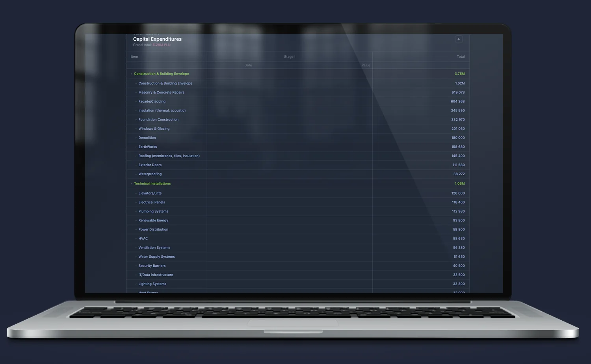The image size is (591, 364).
Task: Select the Roofing (membranes, tiles, insulation) row
Action: click(298, 156)
